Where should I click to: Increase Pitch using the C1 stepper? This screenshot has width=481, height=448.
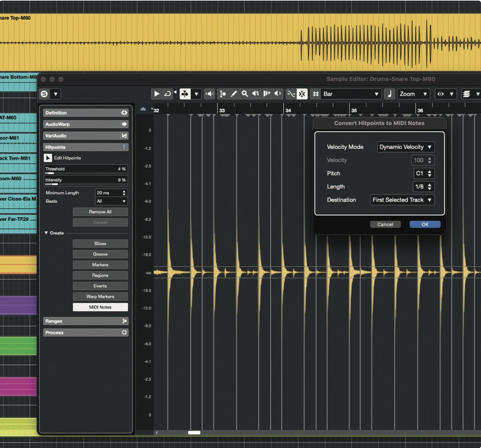tap(430, 172)
